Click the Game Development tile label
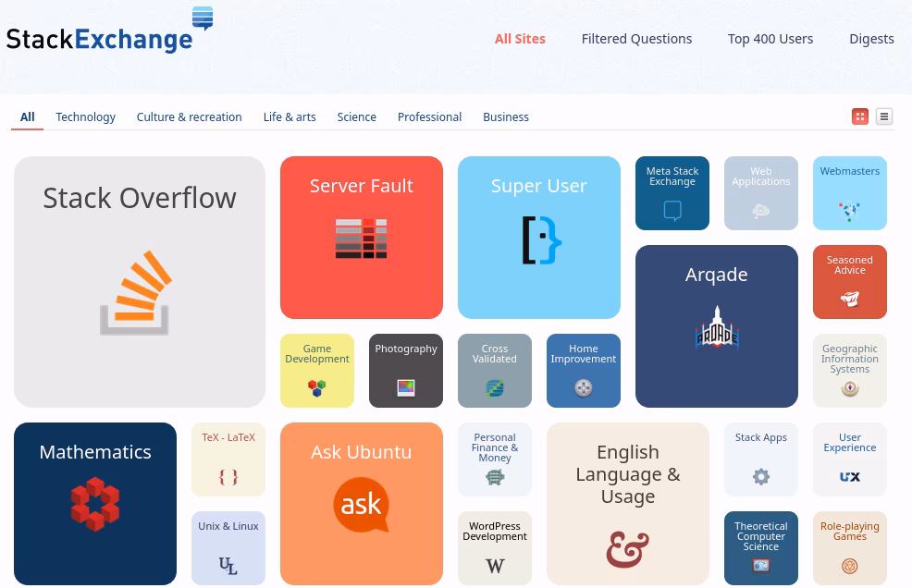 tap(317, 353)
